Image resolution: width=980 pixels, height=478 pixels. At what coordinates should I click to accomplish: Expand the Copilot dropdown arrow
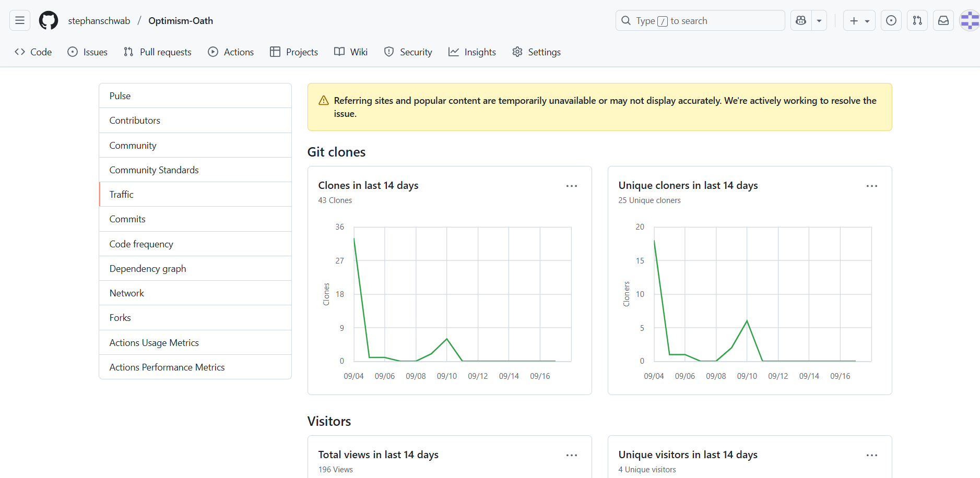(819, 20)
